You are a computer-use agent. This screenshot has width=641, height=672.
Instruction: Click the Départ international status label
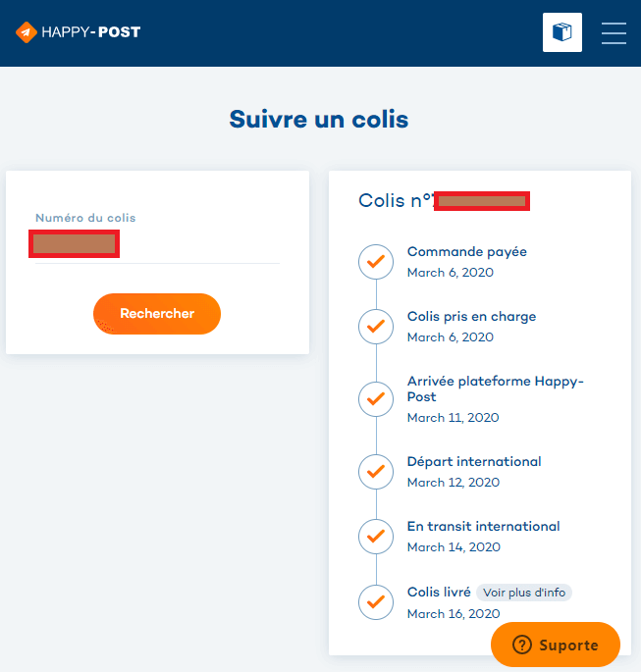pyautogui.click(x=474, y=462)
